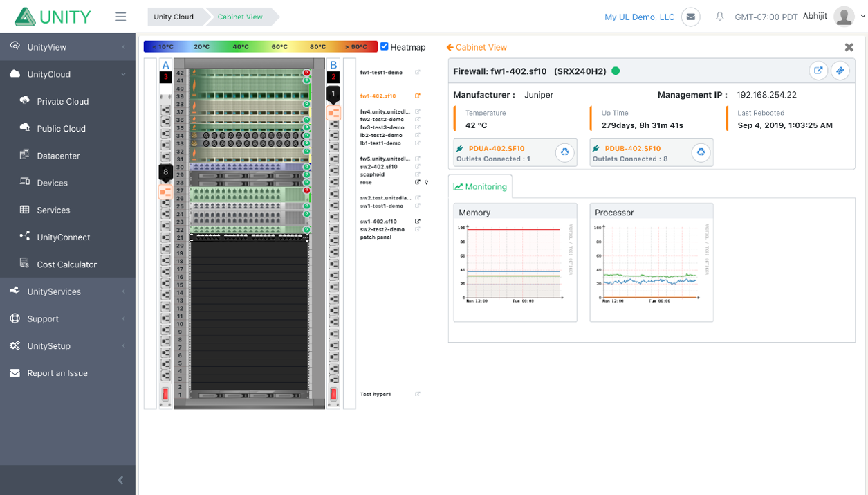The image size is (868, 495).
Task: Go back via orange Cabinet View link
Action: click(477, 47)
